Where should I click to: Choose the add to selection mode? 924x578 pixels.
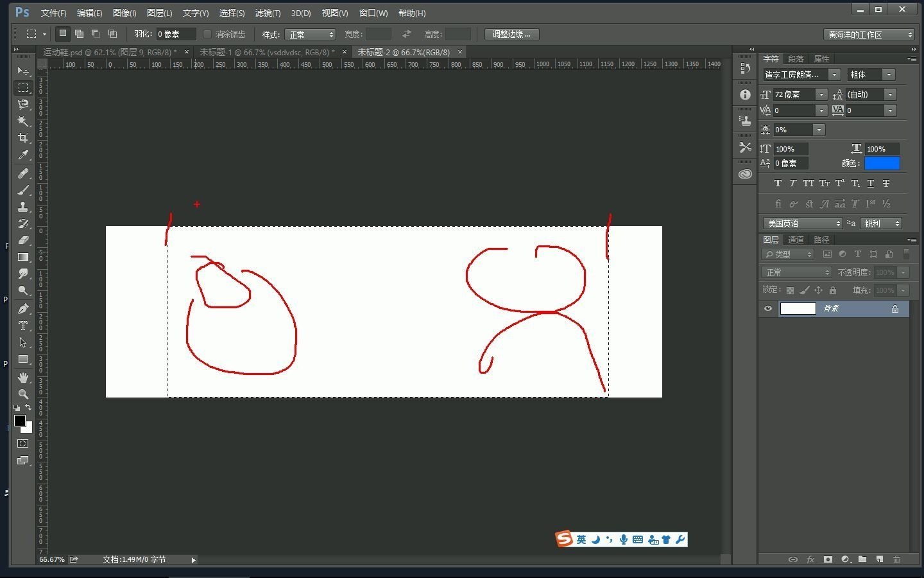tap(79, 34)
